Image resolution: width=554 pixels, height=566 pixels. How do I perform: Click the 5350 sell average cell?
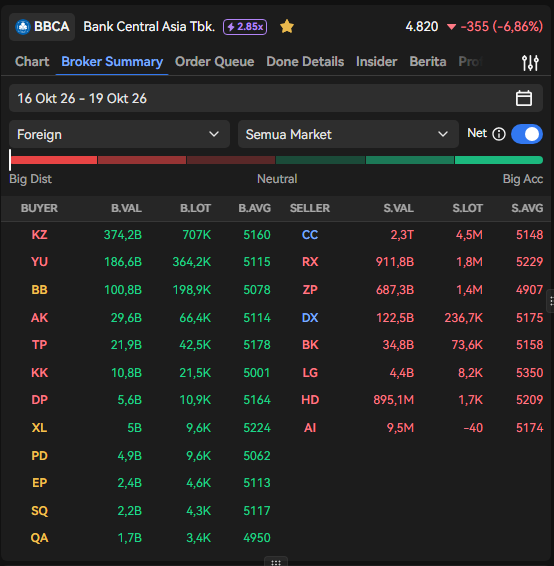(529, 373)
